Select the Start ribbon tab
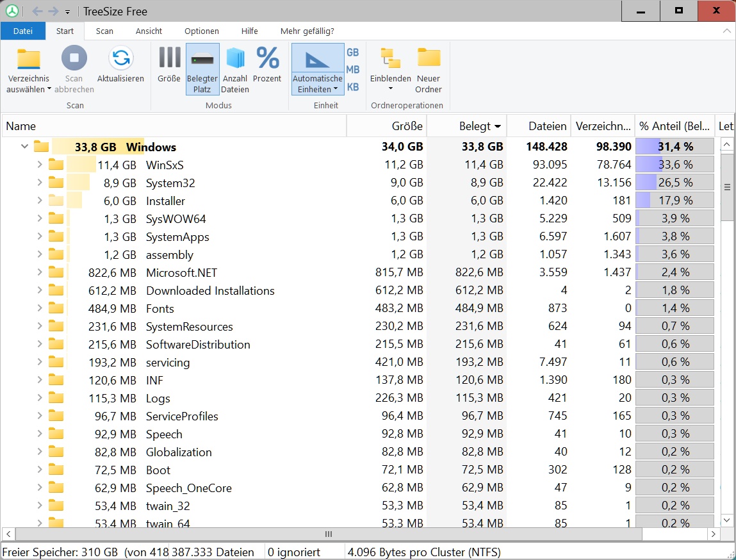 (65, 31)
